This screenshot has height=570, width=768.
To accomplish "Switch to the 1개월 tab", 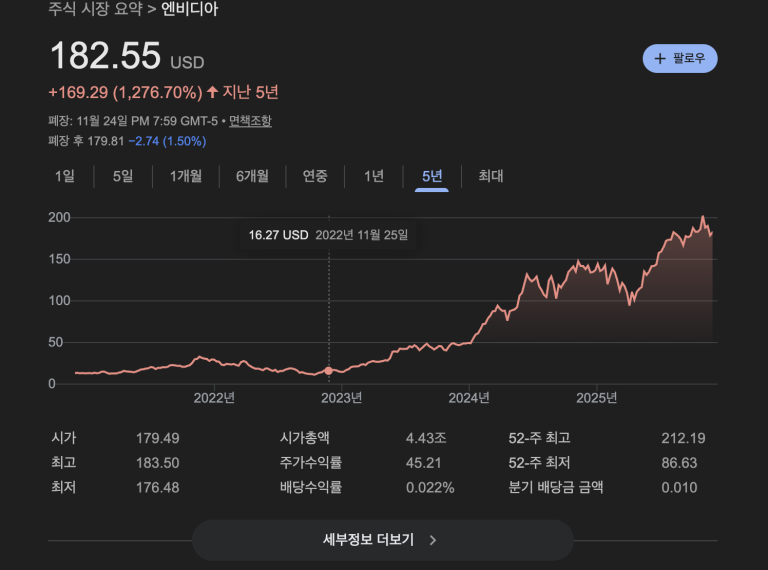I will [186, 176].
